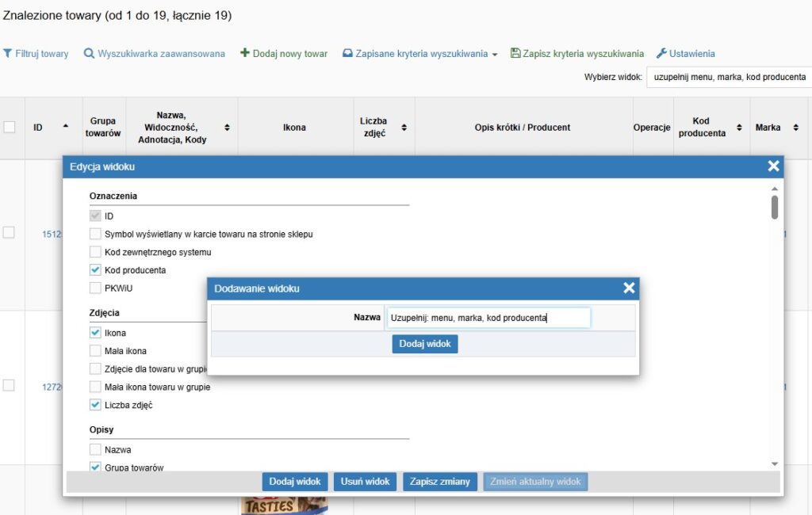Screen dimensions: 812x515
Task: Click into the Nazwa text field
Action: point(488,318)
